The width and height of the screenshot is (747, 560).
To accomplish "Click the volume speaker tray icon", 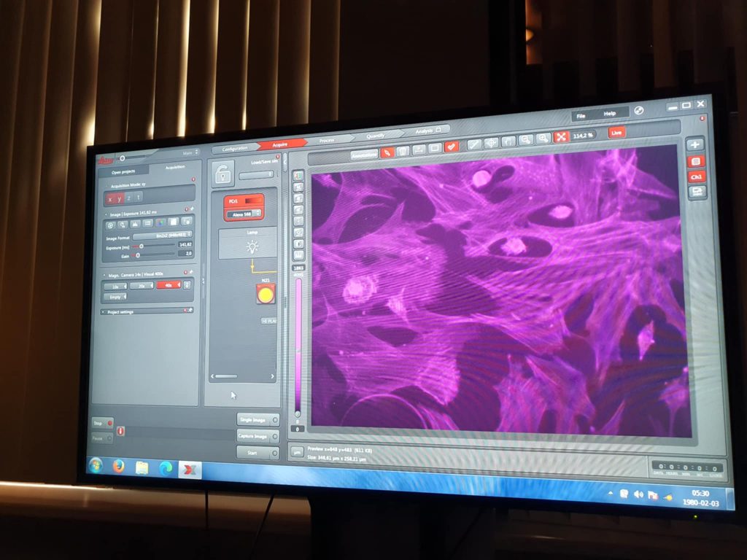I will (638, 495).
